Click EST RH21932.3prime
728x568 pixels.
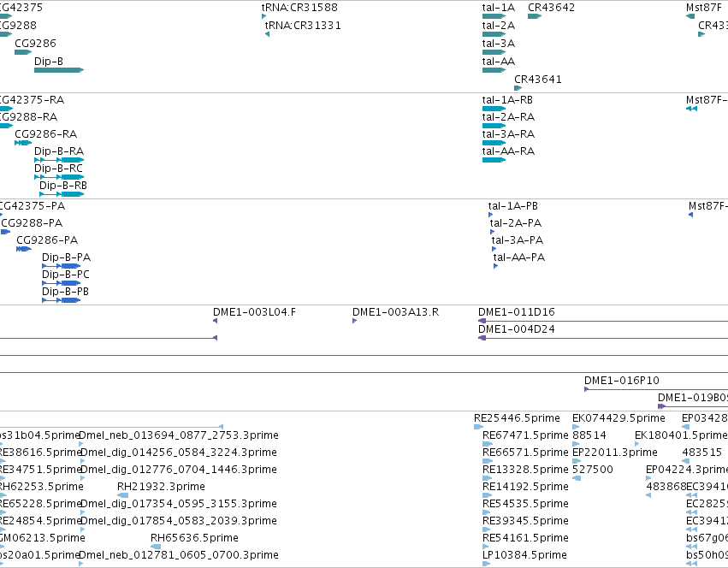(161, 487)
